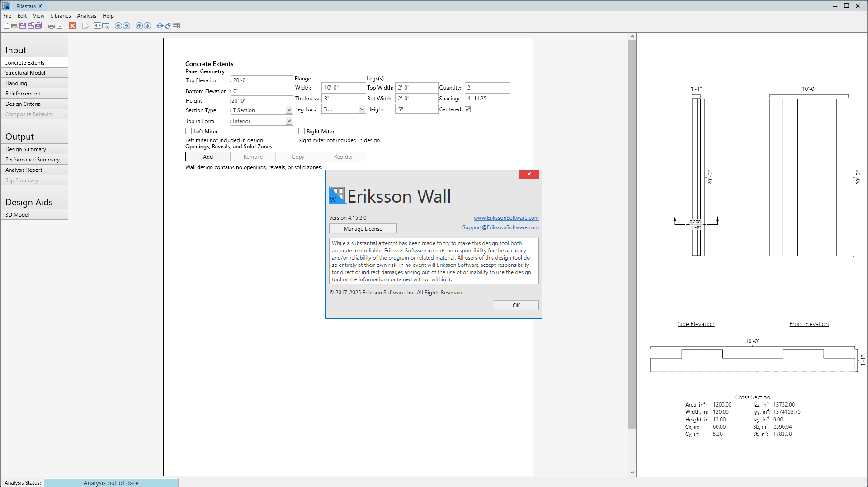
Task: Click the Reorder button
Action: 344,157
